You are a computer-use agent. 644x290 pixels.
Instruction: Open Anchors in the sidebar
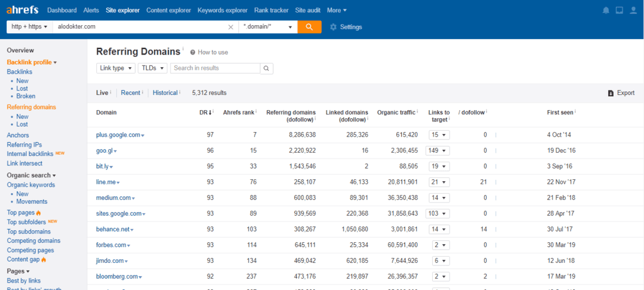(18, 135)
